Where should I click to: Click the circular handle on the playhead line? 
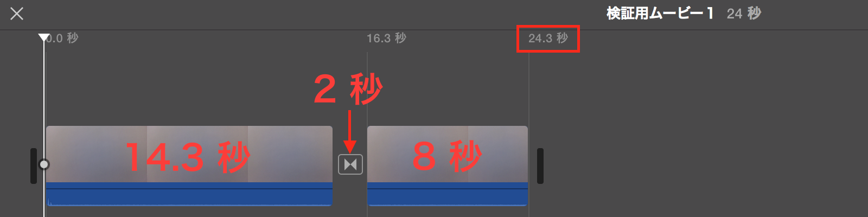pyautogui.click(x=44, y=164)
